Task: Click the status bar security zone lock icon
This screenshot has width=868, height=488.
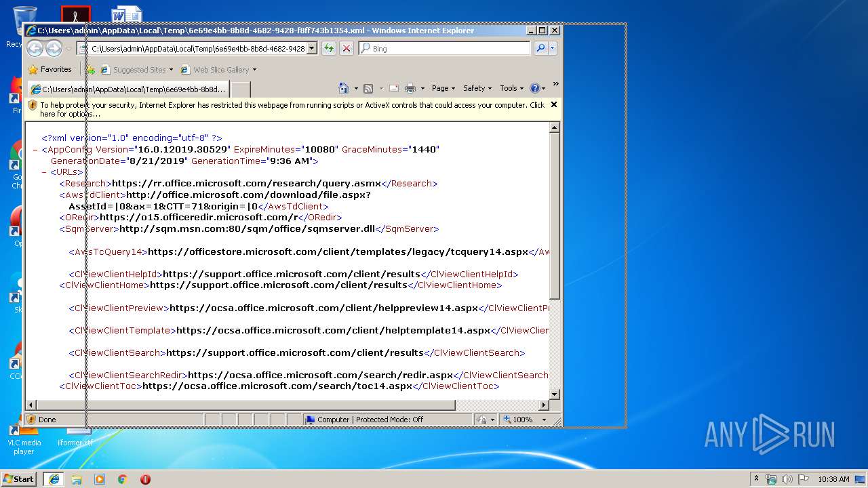Action: [481, 420]
